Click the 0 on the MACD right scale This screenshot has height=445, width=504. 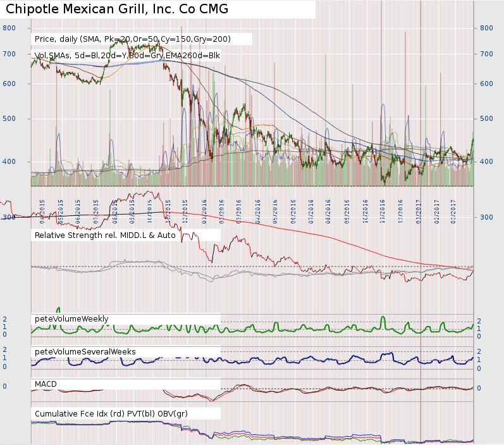click(479, 389)
